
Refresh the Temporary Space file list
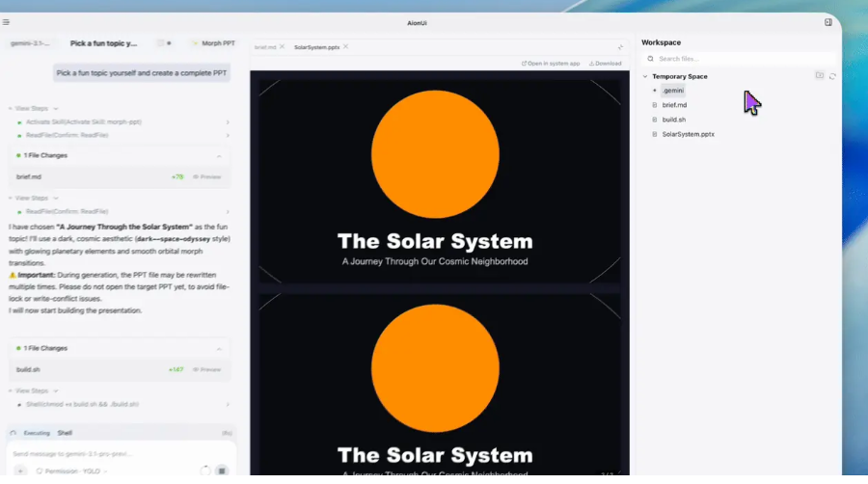(832, 76)
